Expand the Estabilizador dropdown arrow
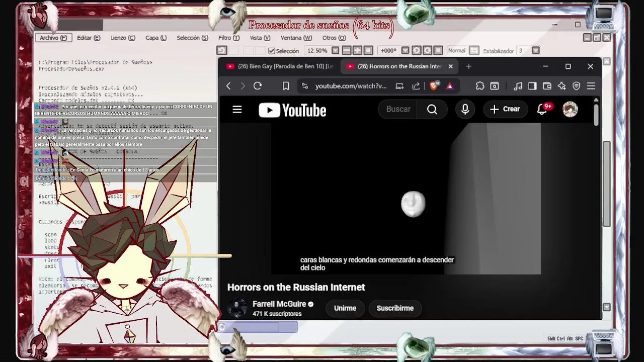 pyautogui.click(x=536, y=51)
